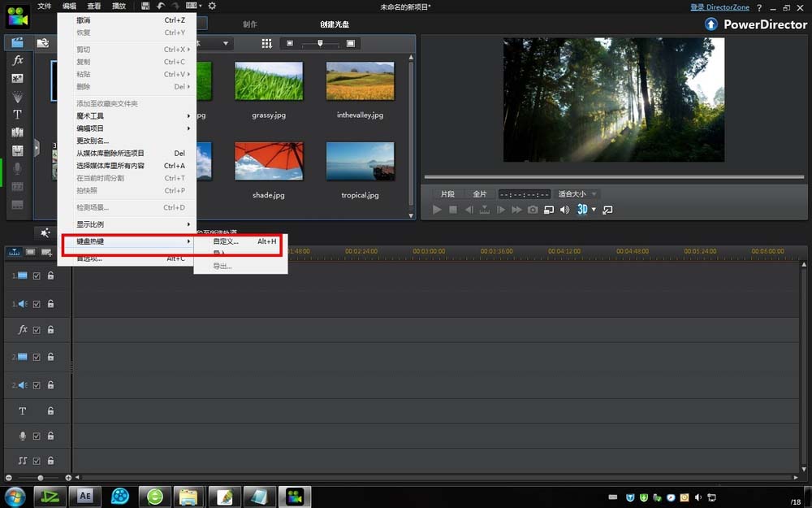Click the 全片 movie mode button

pyautogui.click(x=480, y=194)
